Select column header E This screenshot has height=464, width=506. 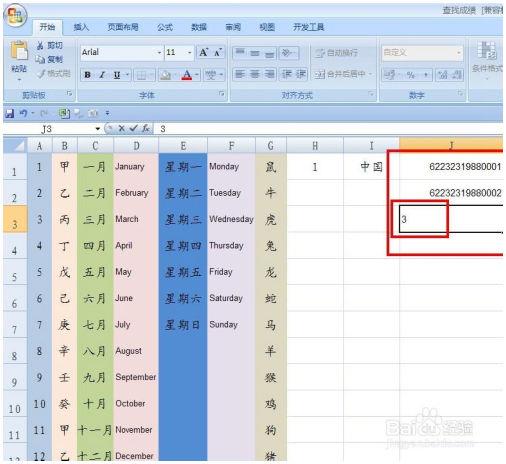coord(183,146)
